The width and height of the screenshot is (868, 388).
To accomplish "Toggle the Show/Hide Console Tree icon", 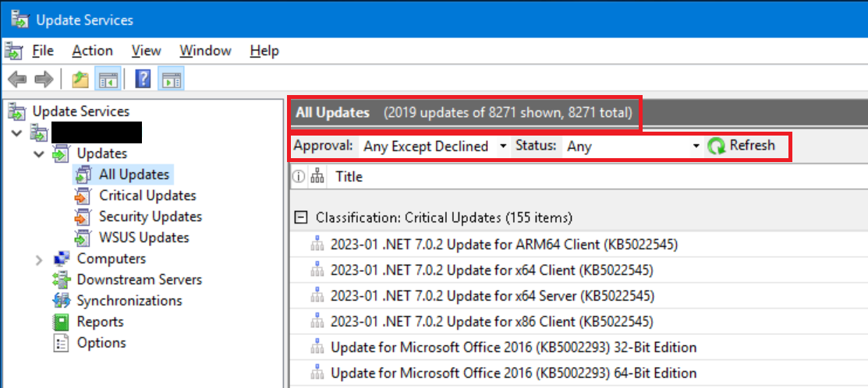I will [x=106, y=79].
